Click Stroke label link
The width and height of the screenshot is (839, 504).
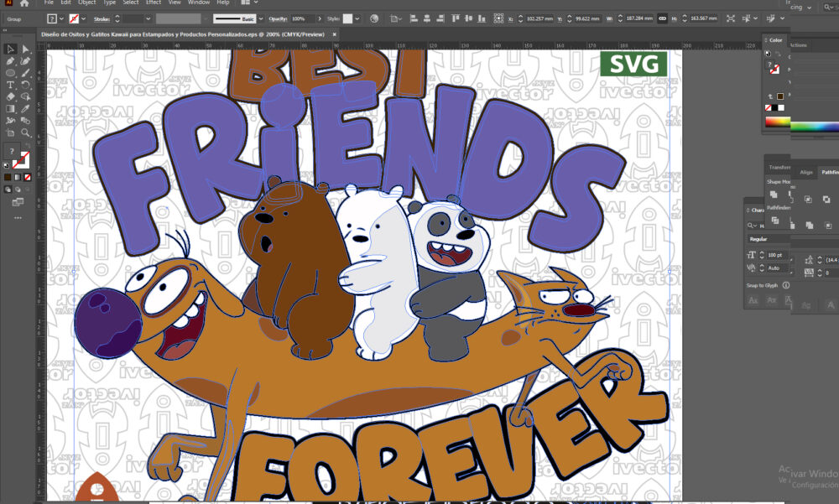pos(102,18)
